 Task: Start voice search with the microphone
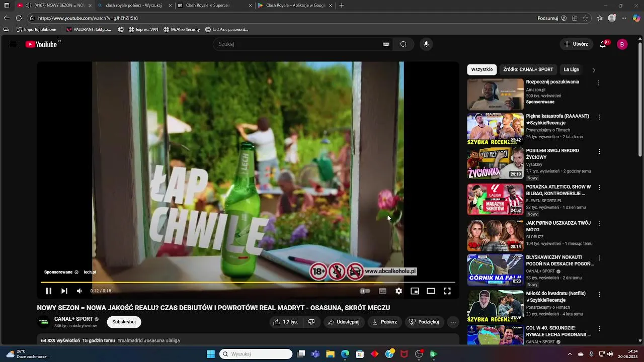(x=426, y=44)
